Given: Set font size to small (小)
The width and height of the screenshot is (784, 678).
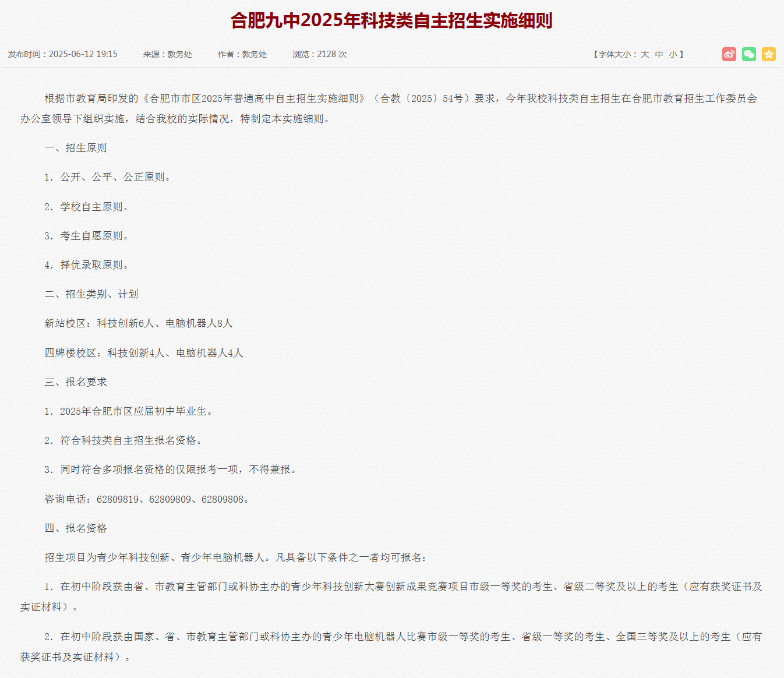Looking at the screenshot, I should [x=673, y=54].
